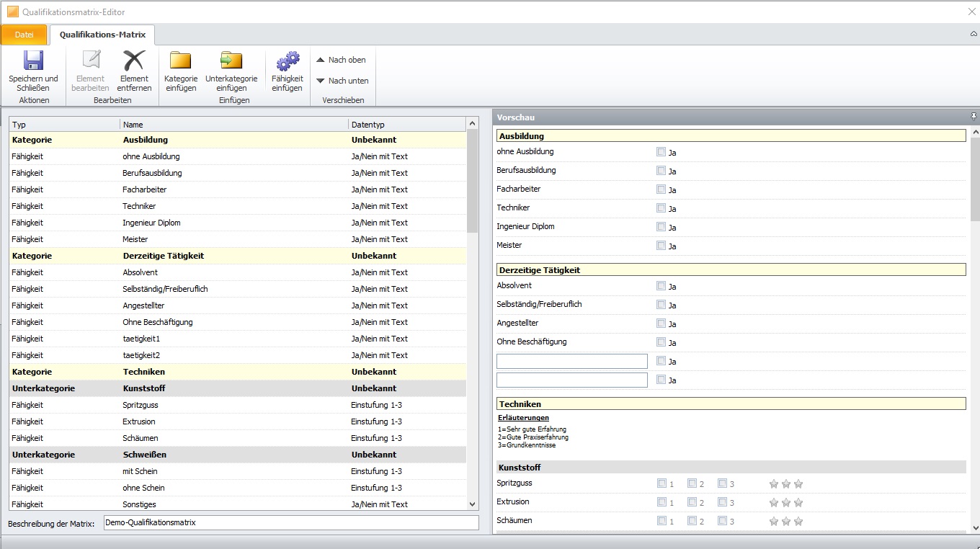
Task: Set the Spritzguss star rating to three
Action: point(798,484)
